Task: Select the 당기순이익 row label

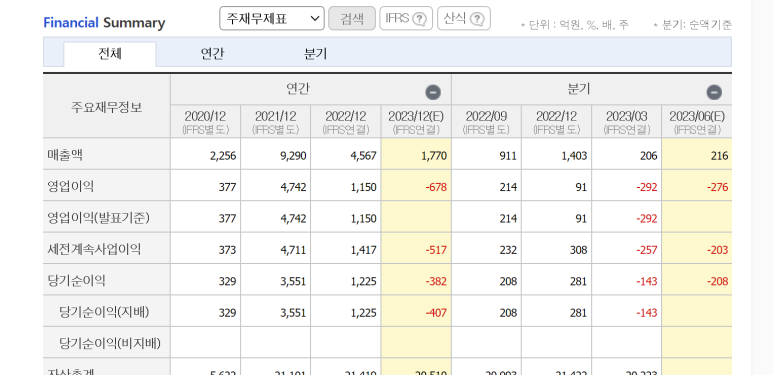Action: [76, 281]
